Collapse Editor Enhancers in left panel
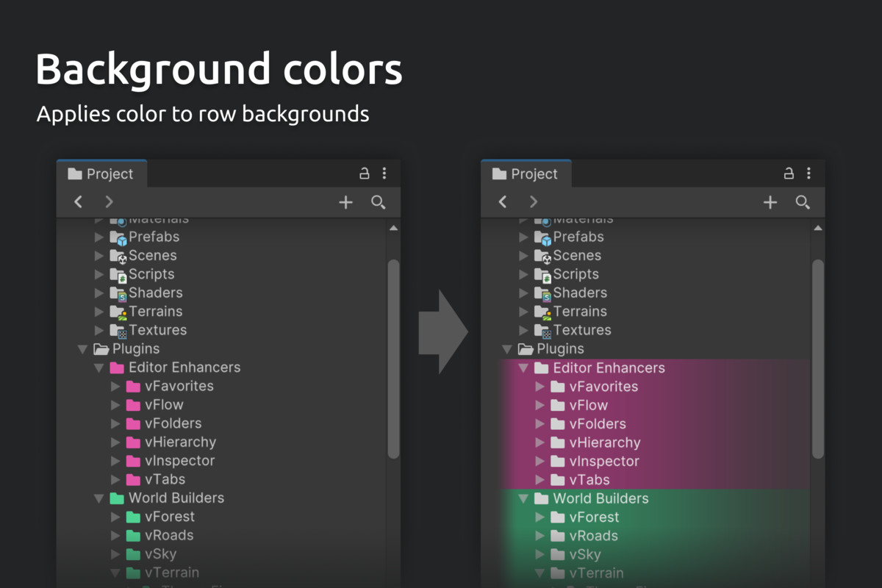The image size is (882, 588). coord(99,367)
